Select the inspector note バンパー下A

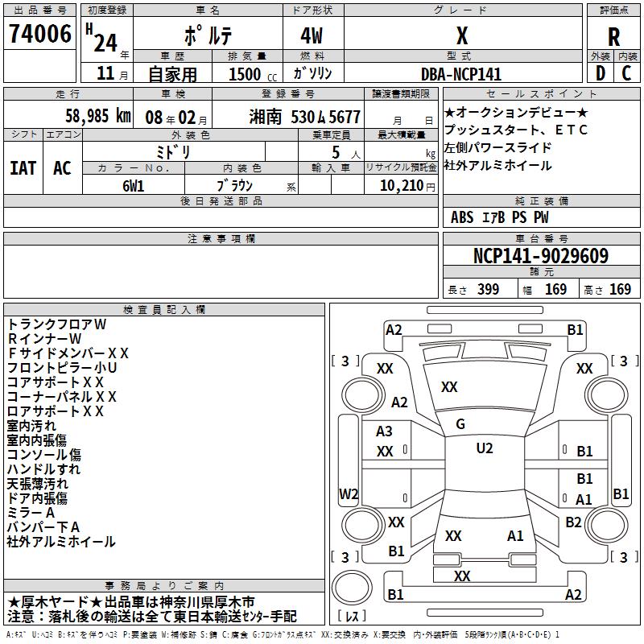pos(43,527)
